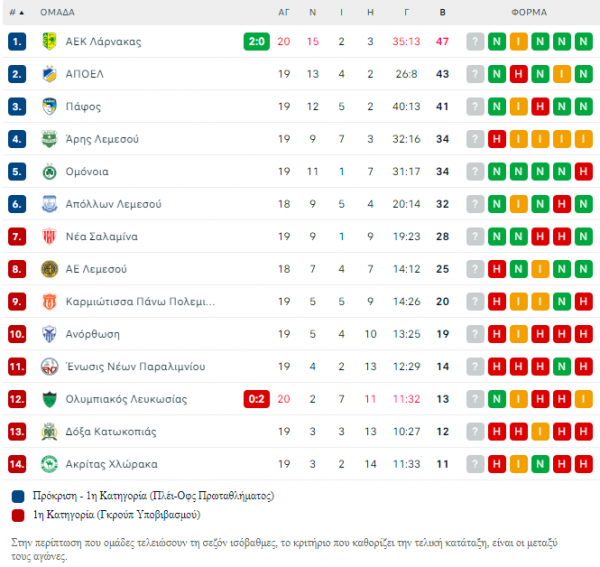Click the ΟΜΑΔΑ column header

(x=57, y=13)
